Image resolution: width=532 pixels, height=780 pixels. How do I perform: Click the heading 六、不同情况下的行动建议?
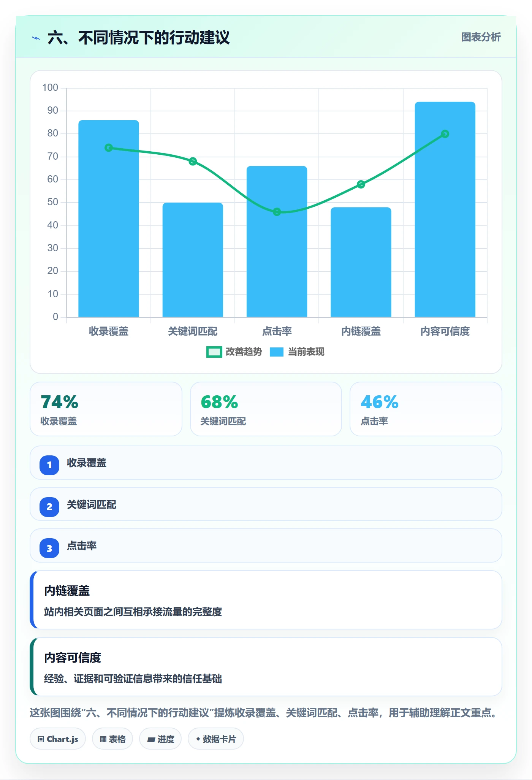point(139,38)
